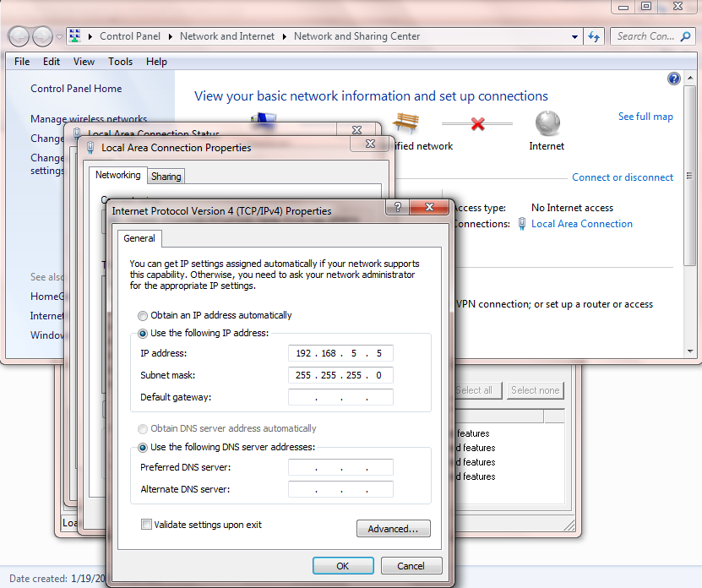702x588 pixels.
Task: Expand arrow after Control Panel breadcrumb
Action: pos(170,36)
